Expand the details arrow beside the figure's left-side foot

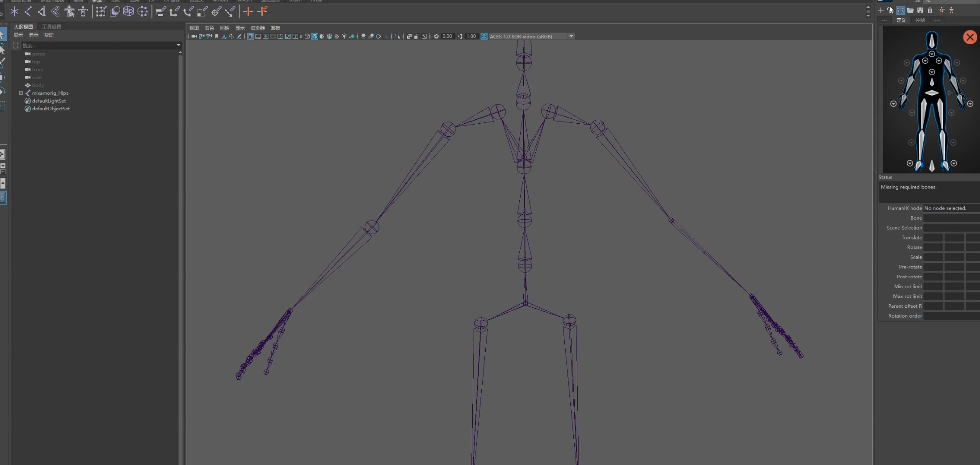pos(909,163)
